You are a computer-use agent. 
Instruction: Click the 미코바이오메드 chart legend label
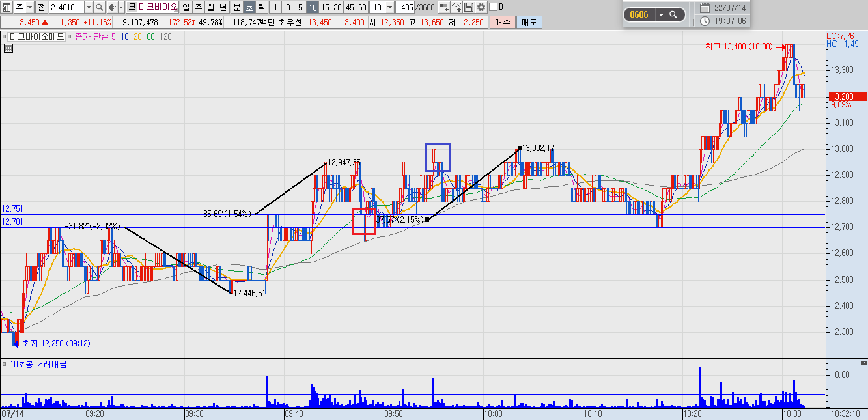(36, 37)
